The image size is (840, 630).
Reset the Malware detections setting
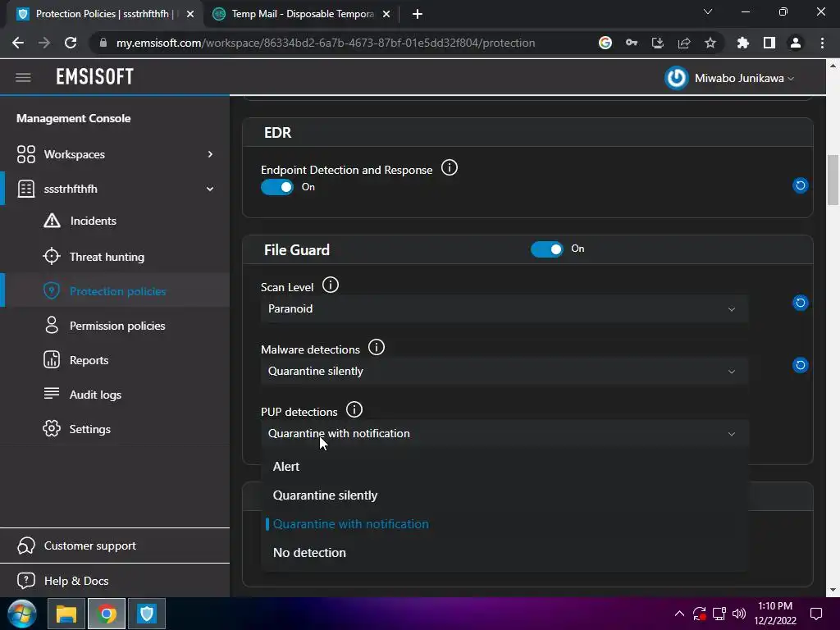point(801,365)
